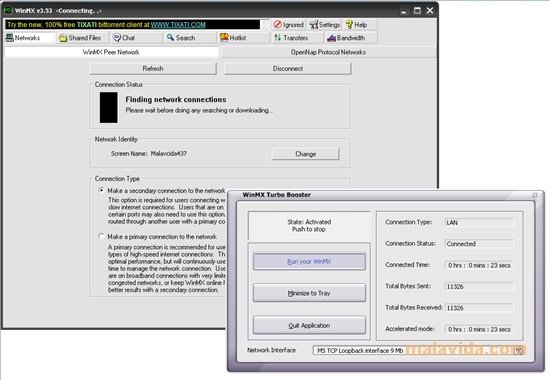
Task: Click the MS TCP Loopback interface combo box
Action: 418,350
